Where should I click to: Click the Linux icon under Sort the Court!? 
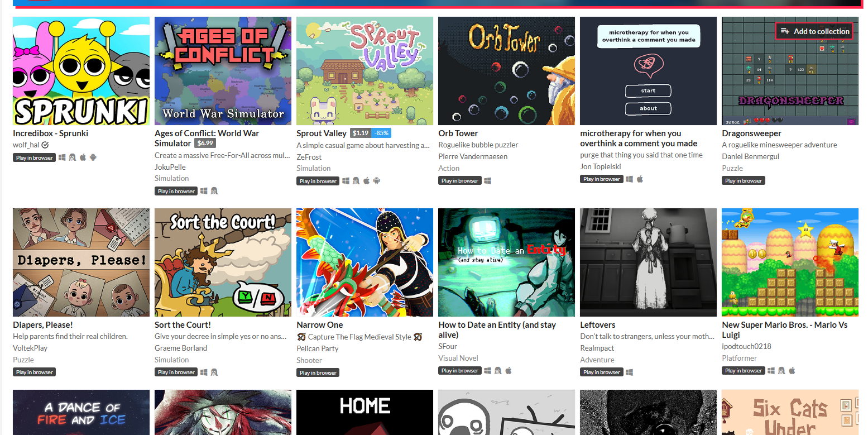click(x=214, y=372)
